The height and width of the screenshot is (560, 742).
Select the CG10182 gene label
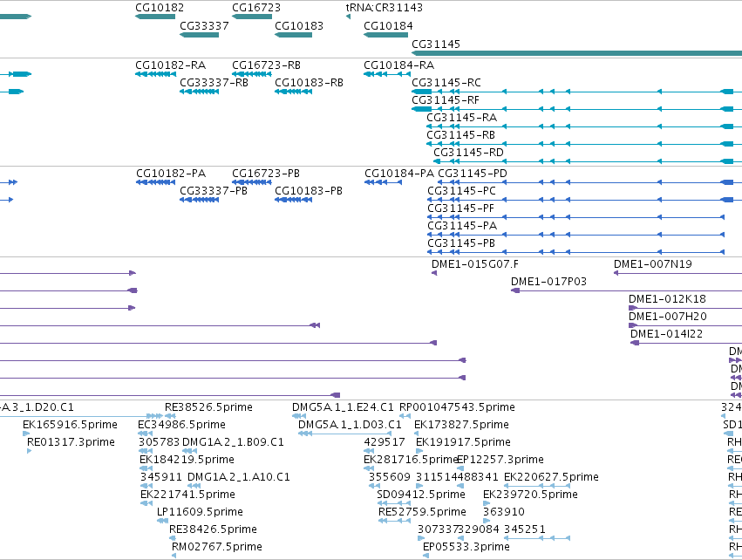click(x=160, y=8)
